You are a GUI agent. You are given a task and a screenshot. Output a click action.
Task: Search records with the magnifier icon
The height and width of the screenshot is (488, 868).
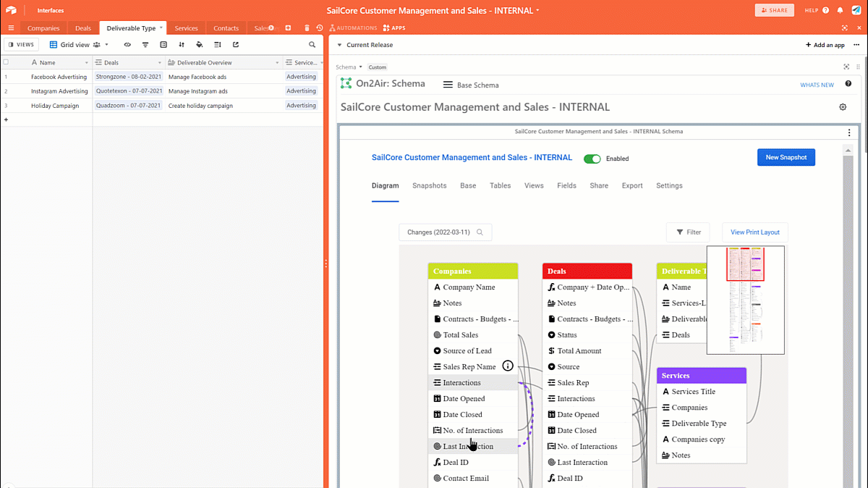312,45
